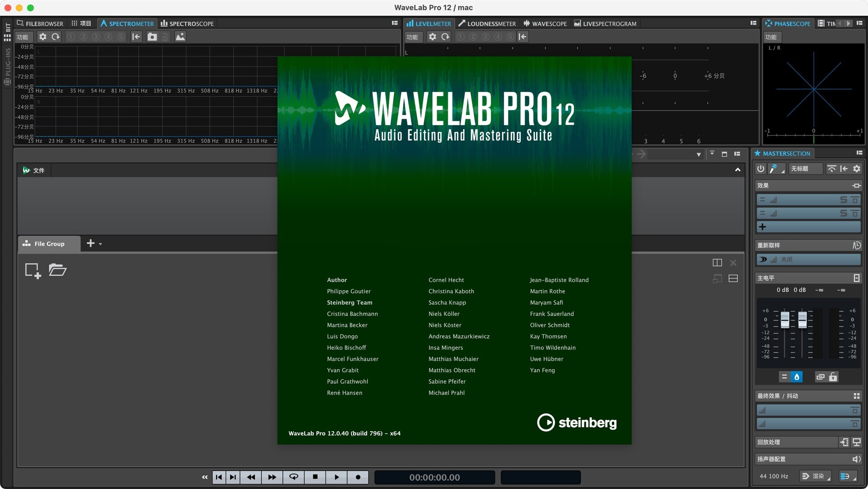Click the jump-to-start arrow in Spectrometer toolbar
The image size is (868, 489).
point(137,37)
